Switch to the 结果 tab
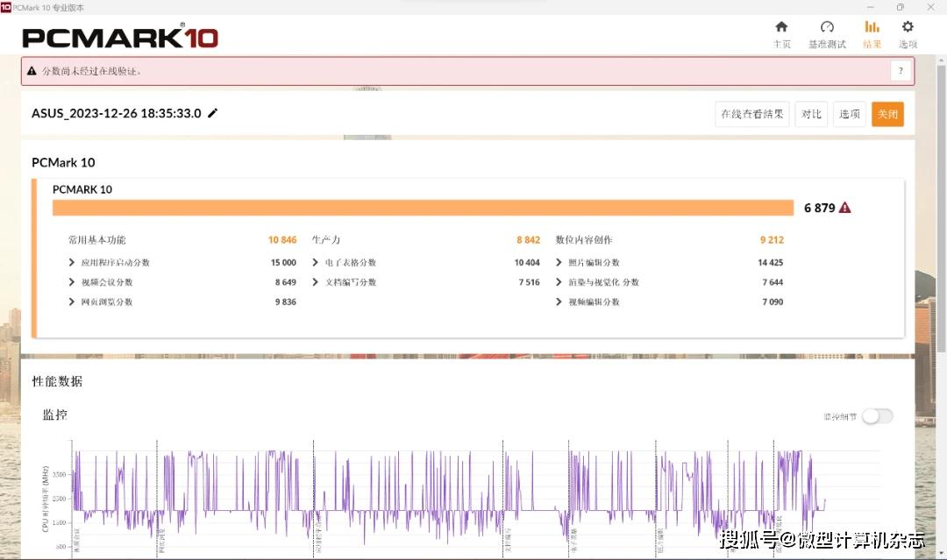 pos(872,28)
